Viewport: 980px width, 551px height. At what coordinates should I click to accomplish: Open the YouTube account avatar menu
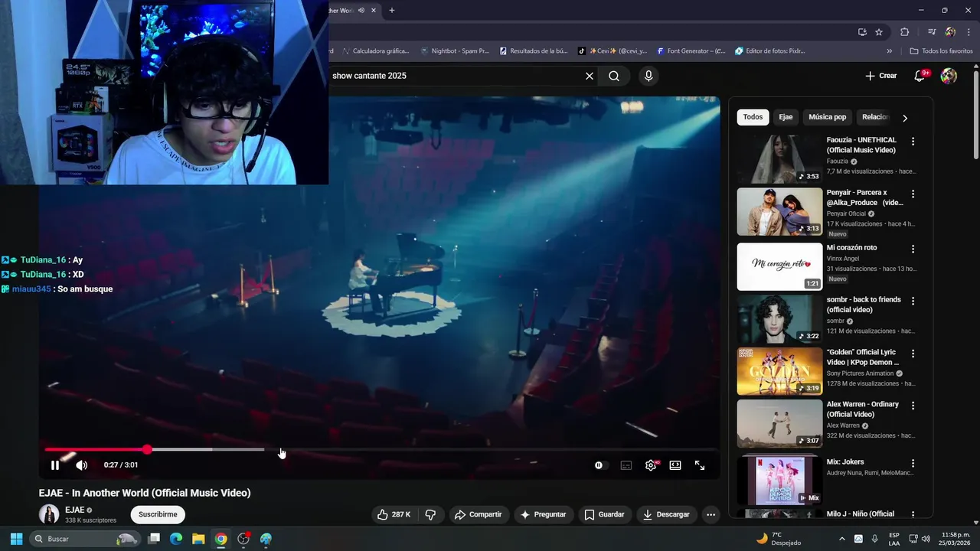949,76
